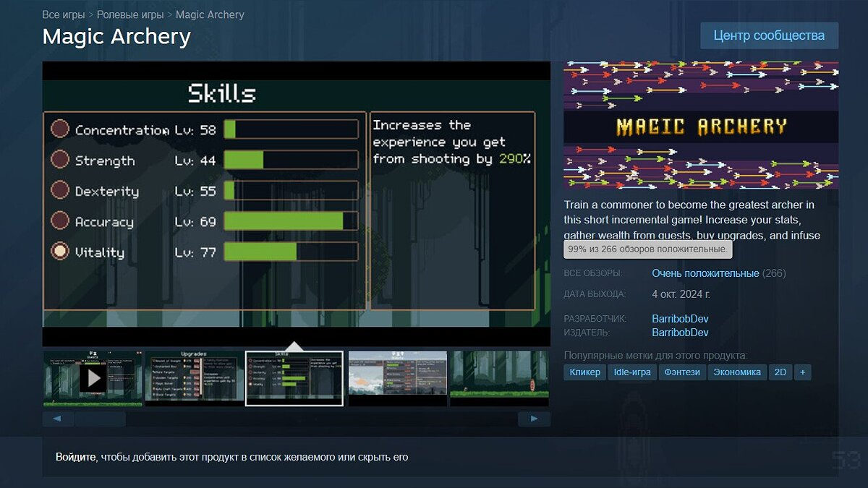Image resolution: width=868 pixels, height=488 pixels.
Task: Click the left arrow of thumbnail strip
Action: [x=58, y=419]
